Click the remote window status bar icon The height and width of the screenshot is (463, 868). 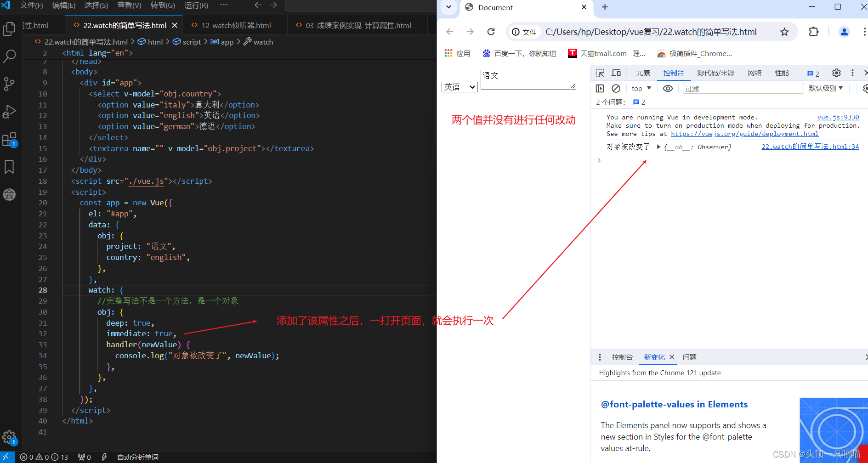7,457
